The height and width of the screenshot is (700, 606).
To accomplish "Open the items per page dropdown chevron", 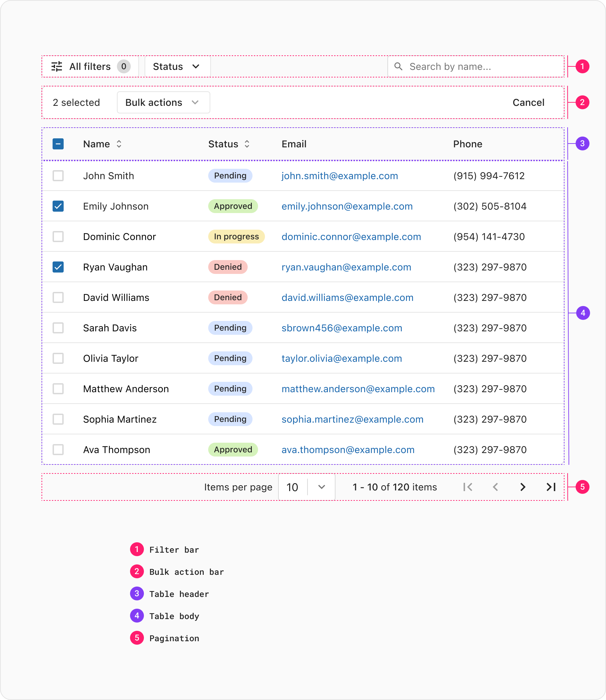I will coord(322,487).
